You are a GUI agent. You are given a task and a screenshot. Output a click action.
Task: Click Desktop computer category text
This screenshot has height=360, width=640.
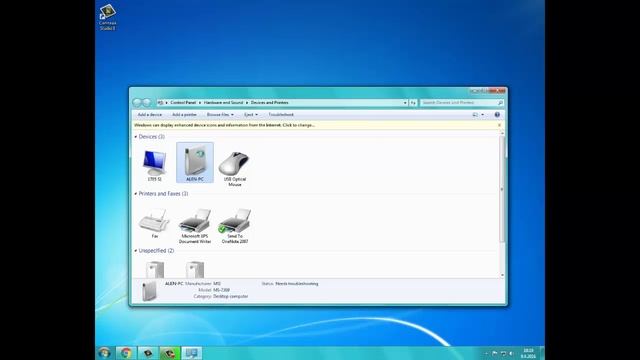tap(231, 296)
